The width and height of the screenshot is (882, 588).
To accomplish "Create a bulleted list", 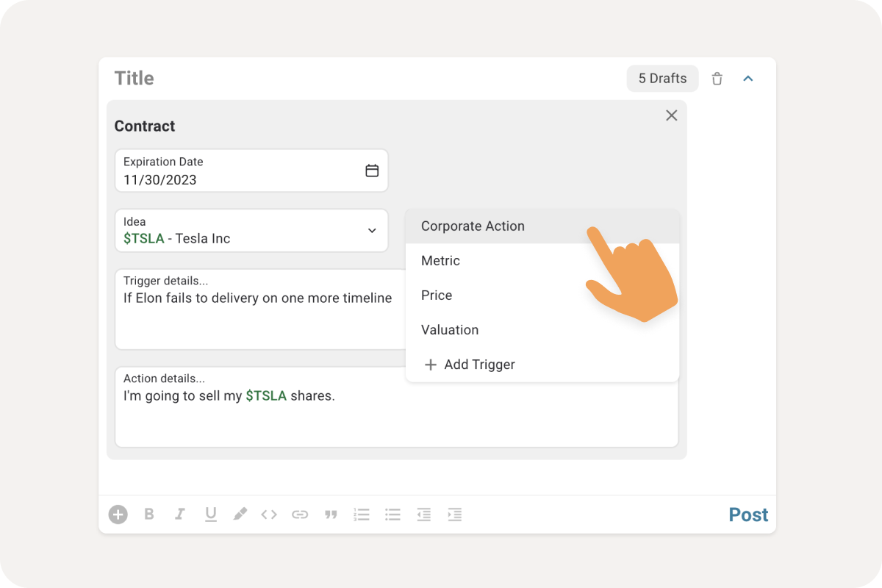I will 392,514.
